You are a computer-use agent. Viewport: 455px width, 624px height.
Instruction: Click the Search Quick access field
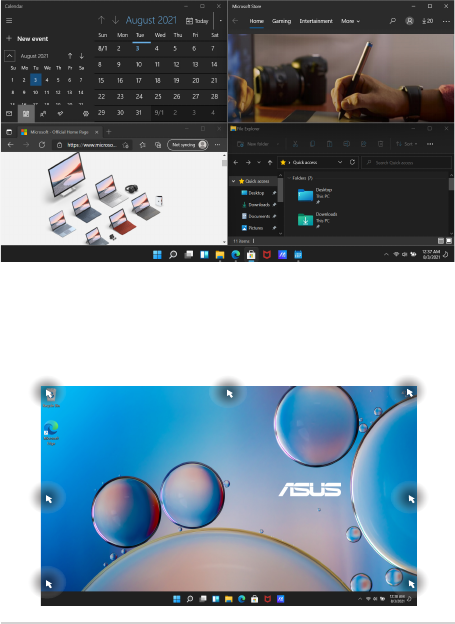click(406, 162)
